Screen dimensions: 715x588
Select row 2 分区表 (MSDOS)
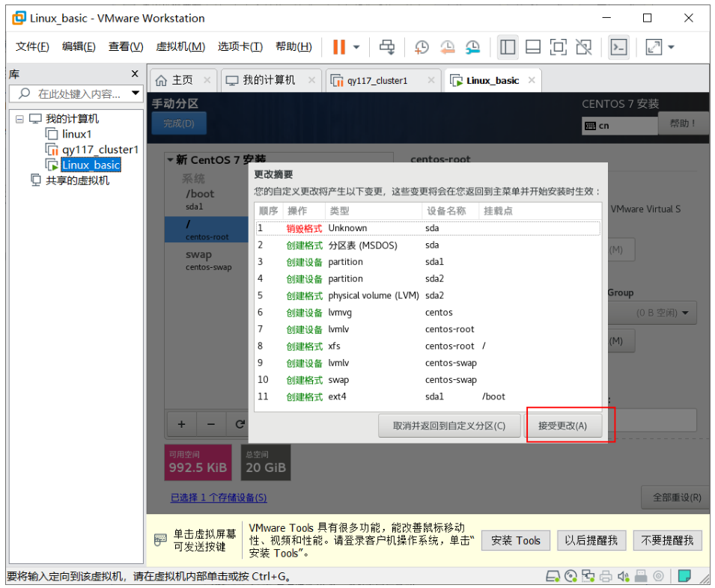click(428, 245)
